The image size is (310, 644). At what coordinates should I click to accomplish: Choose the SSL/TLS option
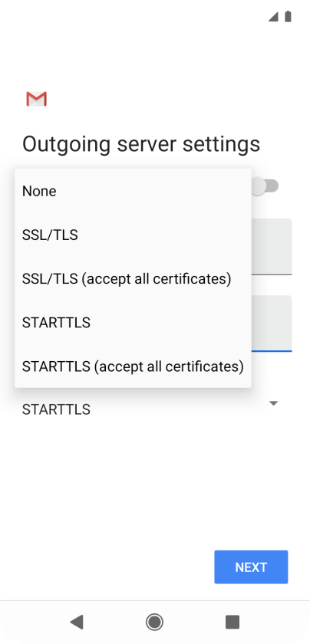point(133,235)
